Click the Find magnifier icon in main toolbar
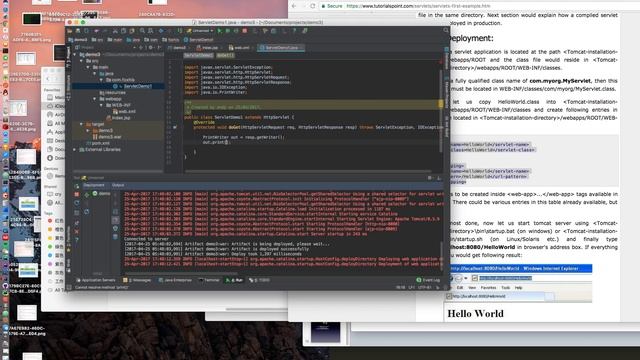The width and height of the screenshot is (640, 360). [x=142, y=31]
